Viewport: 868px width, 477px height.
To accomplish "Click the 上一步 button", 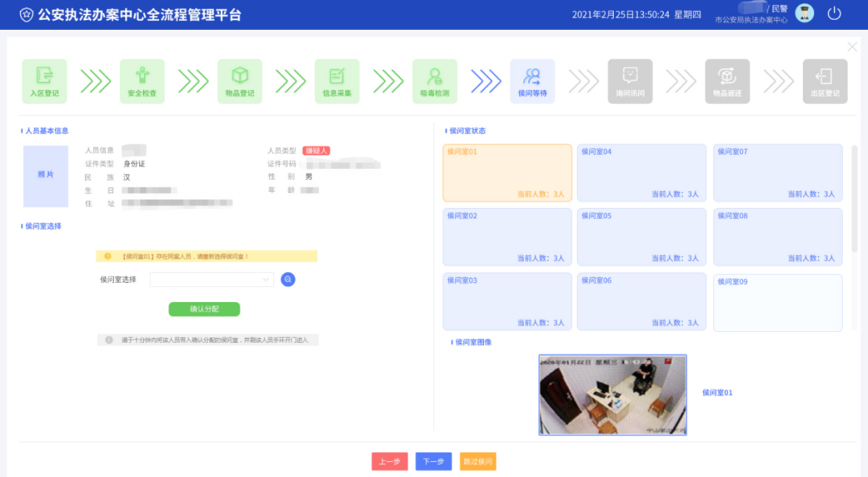I will coord(390,462).
